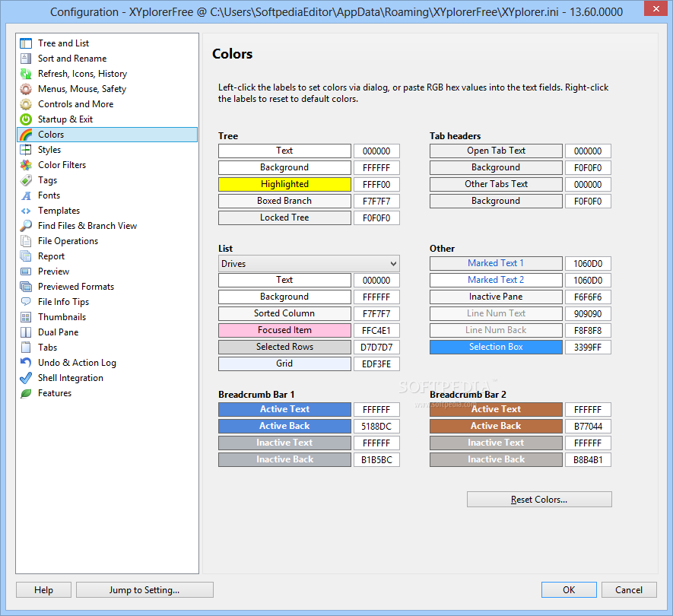The height and width of the screenshot is (616, 673).
Task: Click the Preview monitor icon
Action: pyautogui.click(x=26, y=271)
